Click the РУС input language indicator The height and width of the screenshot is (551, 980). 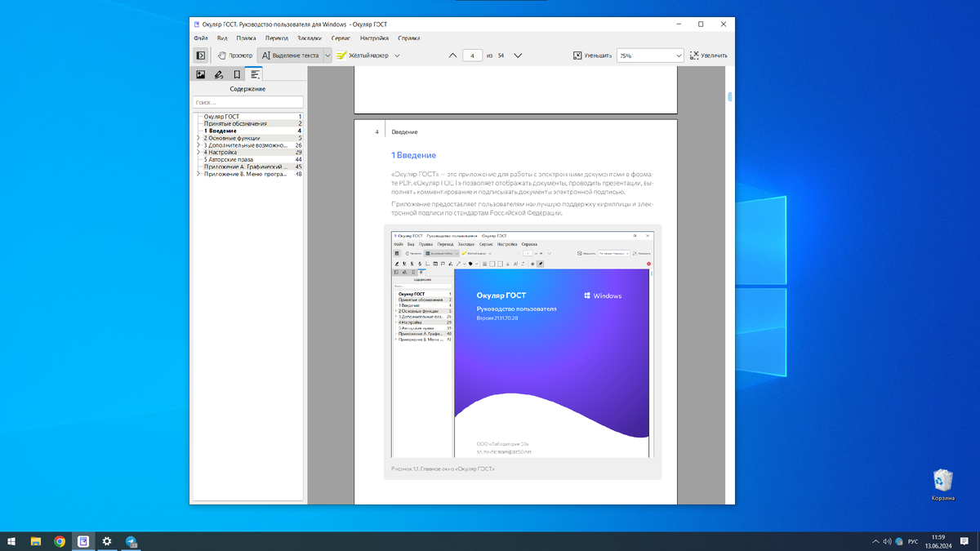(913, 541)
